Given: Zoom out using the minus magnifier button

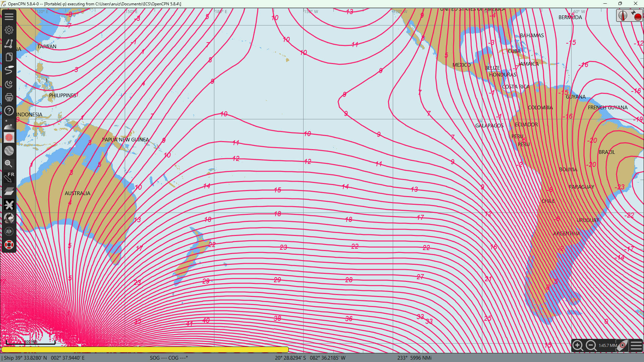Looking at the screenshot, I should (x=591, y=345).
